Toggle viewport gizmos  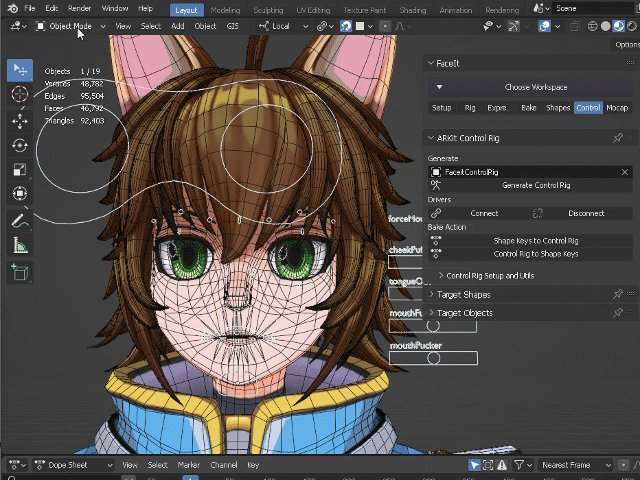point(513,26)
